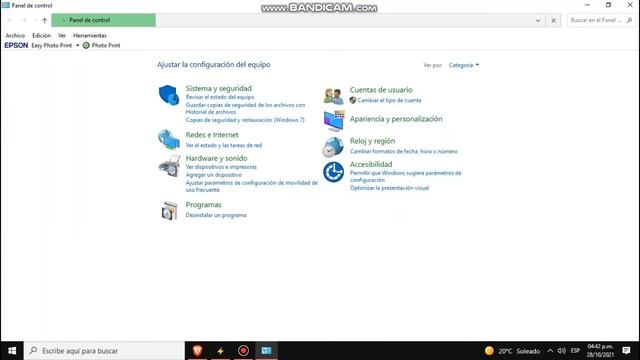The height and width of the screenshot is (360, 640).
Task: Open Ajustar parámetros de configuración de movilidad
Action: pyautogui.click(x=251, y=186)
